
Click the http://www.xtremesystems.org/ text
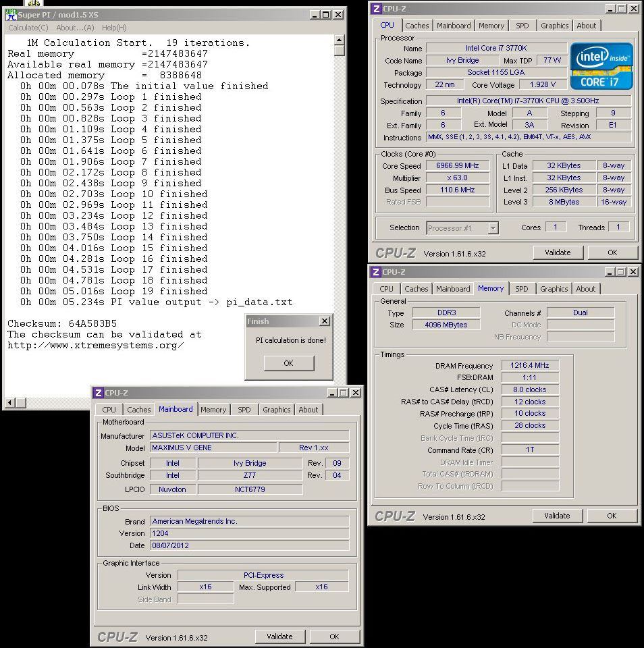96,346
